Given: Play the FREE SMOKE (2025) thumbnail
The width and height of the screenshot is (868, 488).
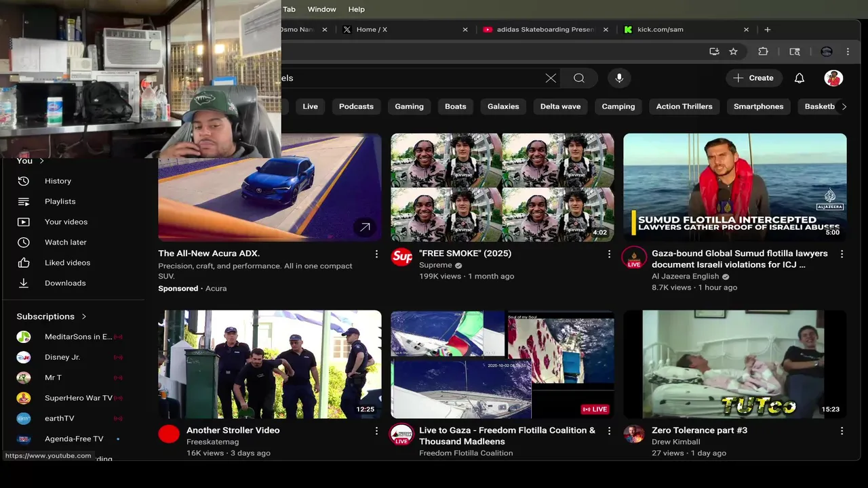Looking at the screenshot, I should 502,187.
